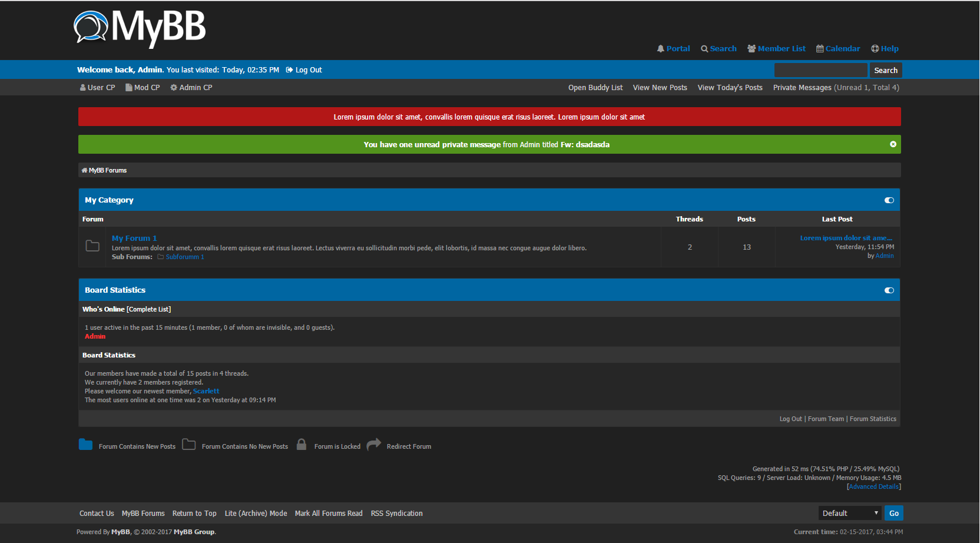Click the search text input field
This screenshot has width=980, height=543.
click(x=820, y=70)
